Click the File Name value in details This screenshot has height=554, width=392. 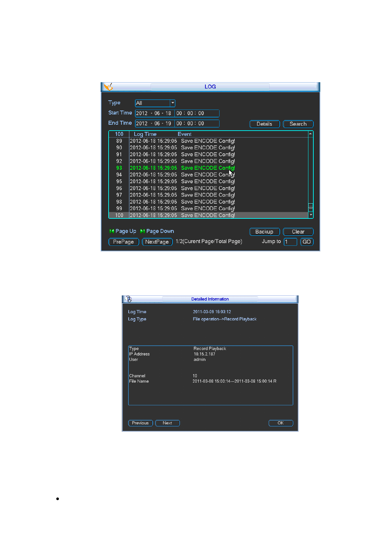coord(234,381)
